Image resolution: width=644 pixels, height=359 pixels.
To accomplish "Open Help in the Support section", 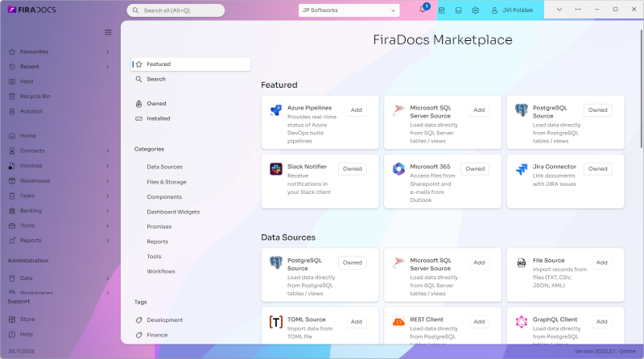I will pyautogui.click(x=27, y=334).
